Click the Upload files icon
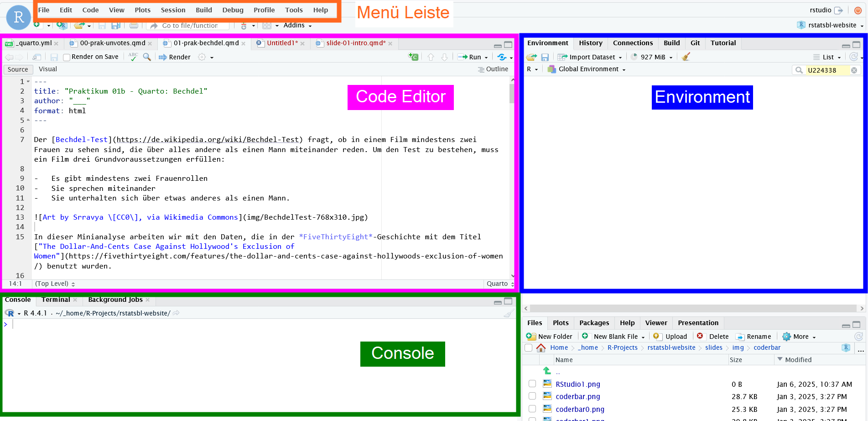 coord(657,337)
